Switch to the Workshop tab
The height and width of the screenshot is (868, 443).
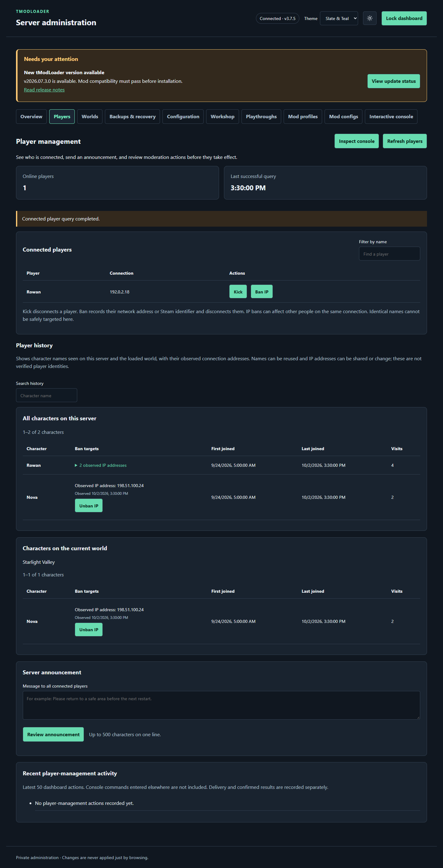[x=222, y=117]
